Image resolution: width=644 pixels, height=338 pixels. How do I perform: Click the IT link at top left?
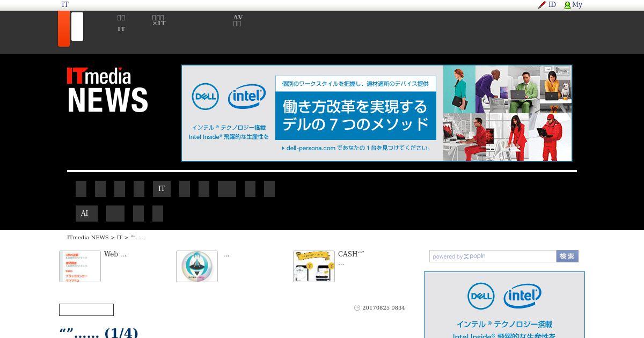[x=65, y=5]
